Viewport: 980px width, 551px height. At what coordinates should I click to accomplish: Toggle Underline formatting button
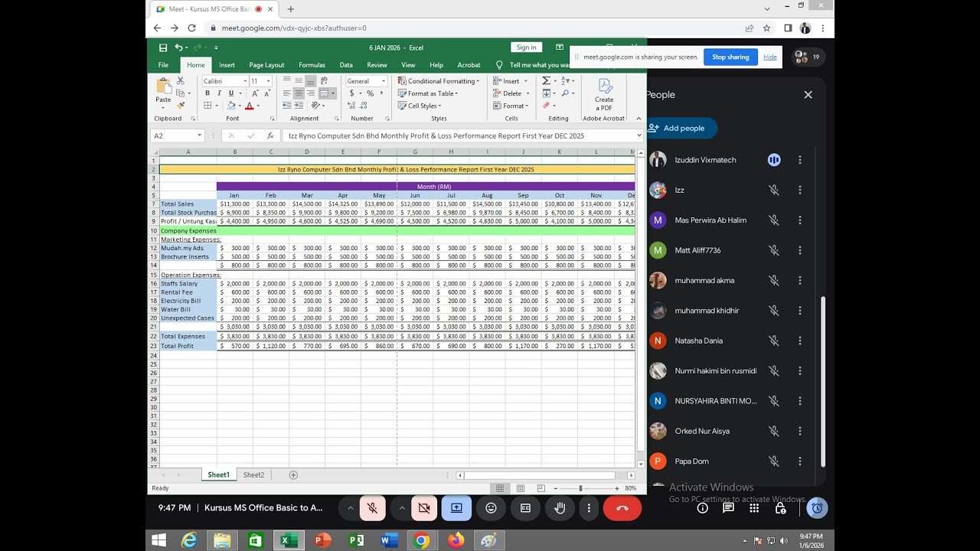coord(231,93)
